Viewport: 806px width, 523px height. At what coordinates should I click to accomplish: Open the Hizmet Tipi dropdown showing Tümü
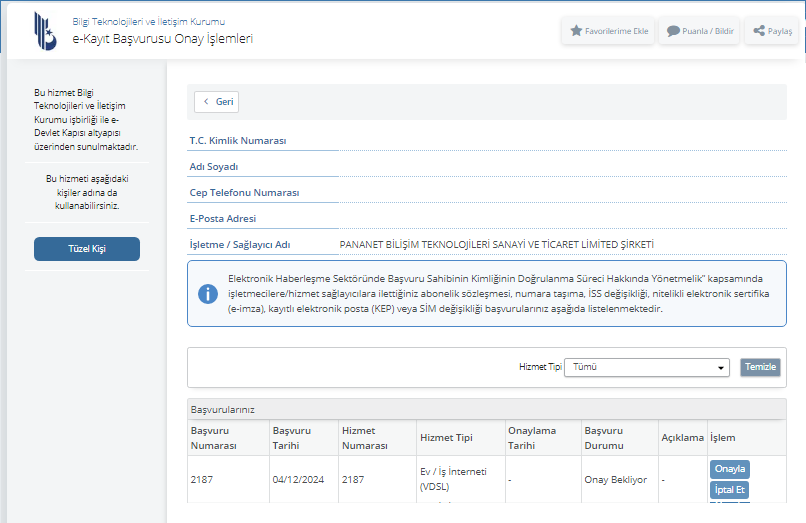tap(647, 367)
